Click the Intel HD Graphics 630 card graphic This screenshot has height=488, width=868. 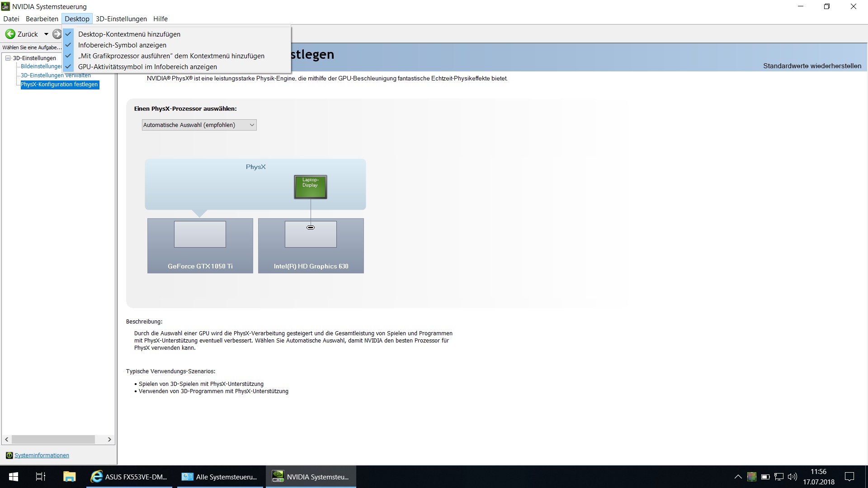pos(311,245)
